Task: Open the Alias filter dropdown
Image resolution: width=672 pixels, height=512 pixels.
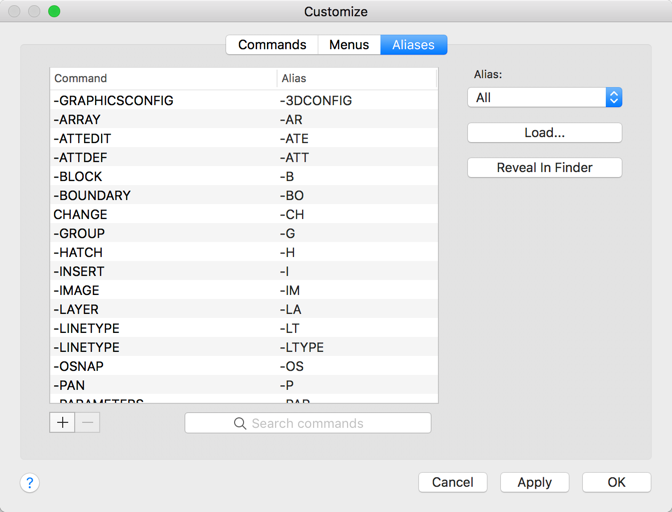Action: pyautogui.click(x=545, y=98)
